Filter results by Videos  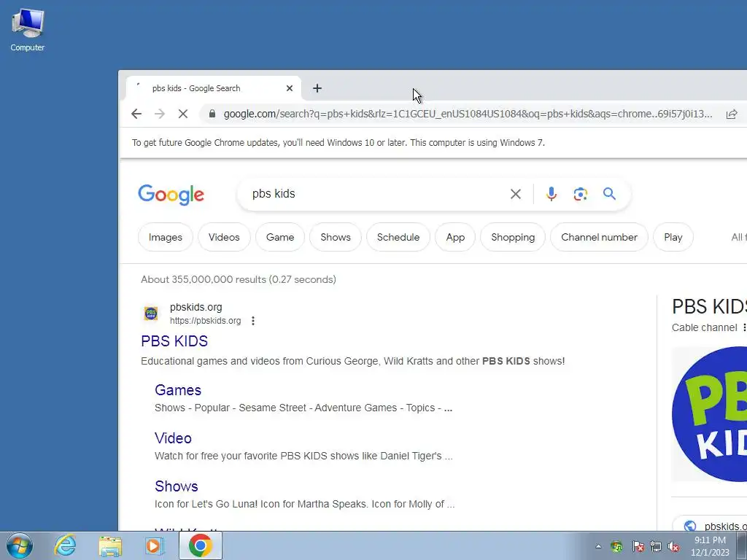pyautogui.click(x=224, y=237)
